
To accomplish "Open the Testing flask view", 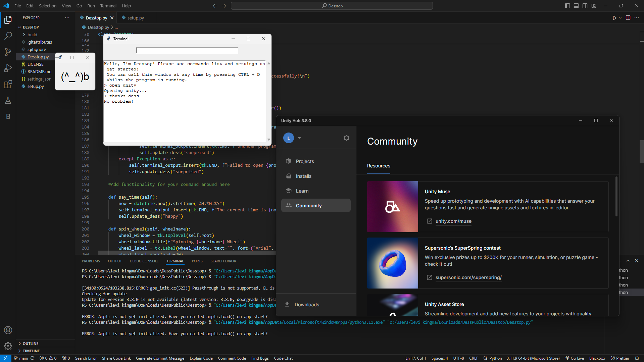I will click(x=8, y=100).
